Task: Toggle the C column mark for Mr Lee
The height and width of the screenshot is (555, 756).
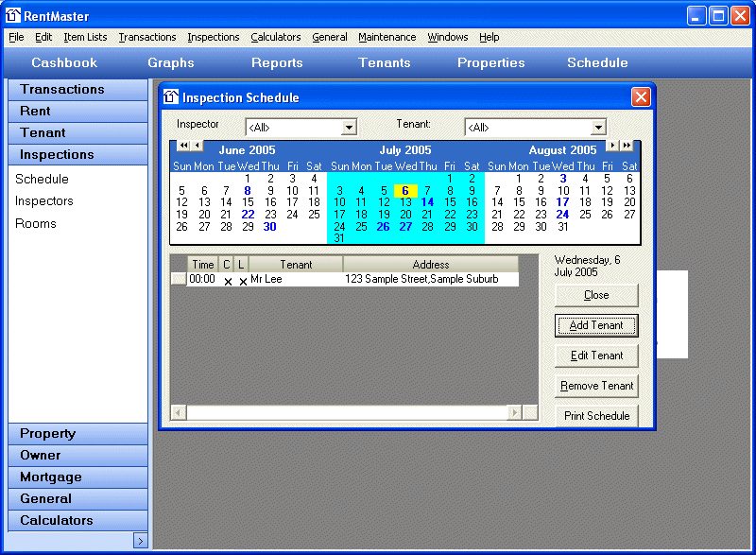Action: pyautogui.click(x=227, y=281)
